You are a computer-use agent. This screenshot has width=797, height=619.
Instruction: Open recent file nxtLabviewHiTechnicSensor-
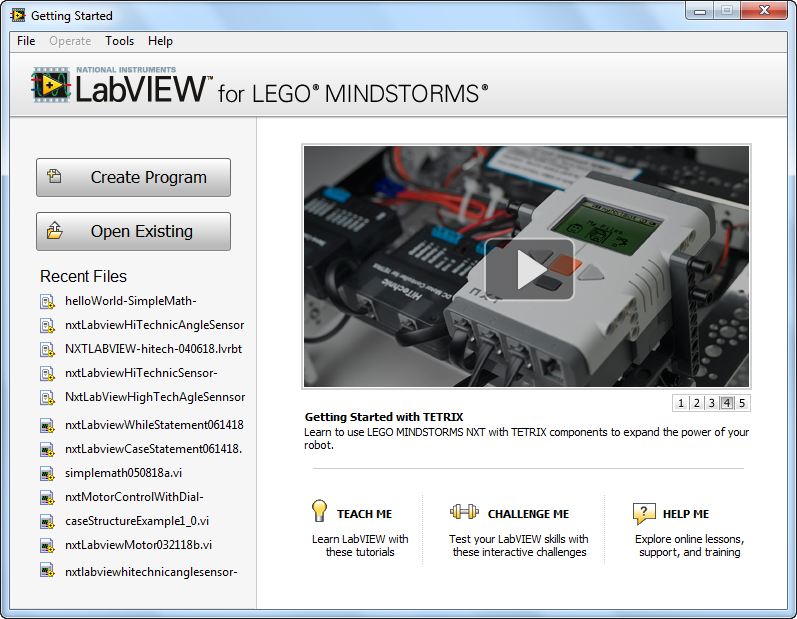click(141, 373)
